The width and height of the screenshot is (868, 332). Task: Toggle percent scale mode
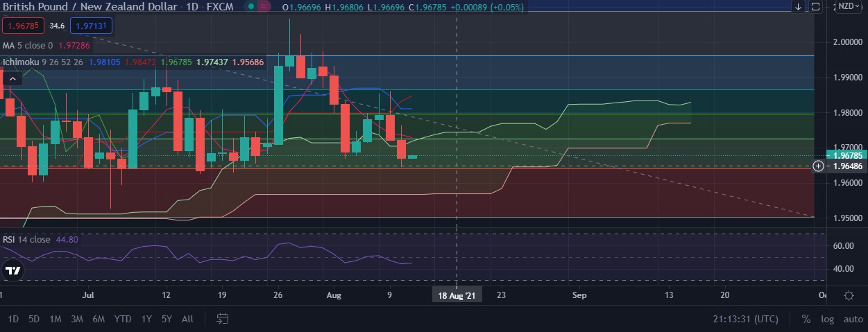click(x=806, y=320)
